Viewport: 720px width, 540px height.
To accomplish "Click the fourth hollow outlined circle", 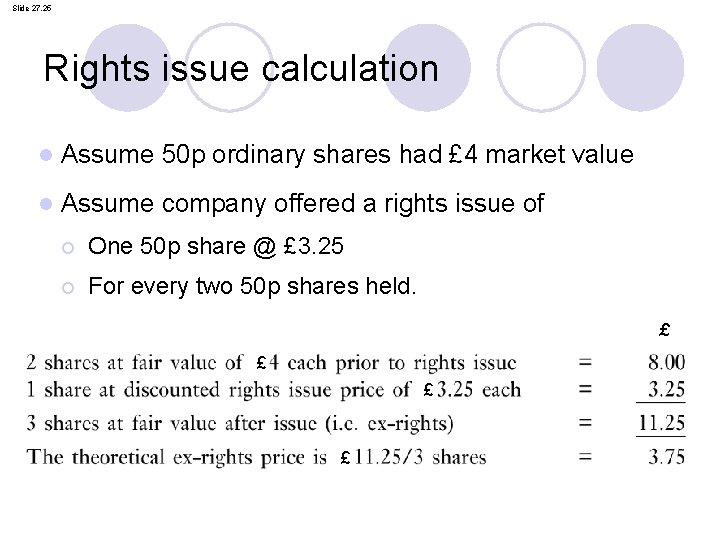I will 541,68.
